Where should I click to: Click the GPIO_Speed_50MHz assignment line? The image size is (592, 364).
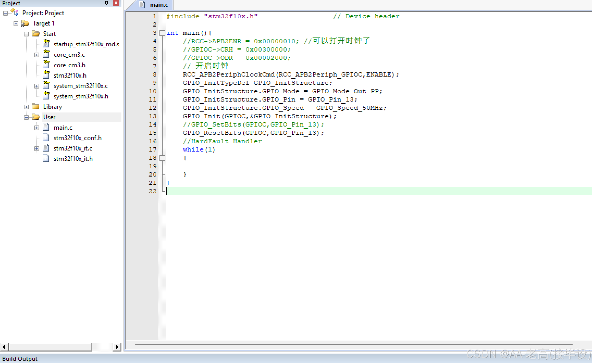[285, 108]
